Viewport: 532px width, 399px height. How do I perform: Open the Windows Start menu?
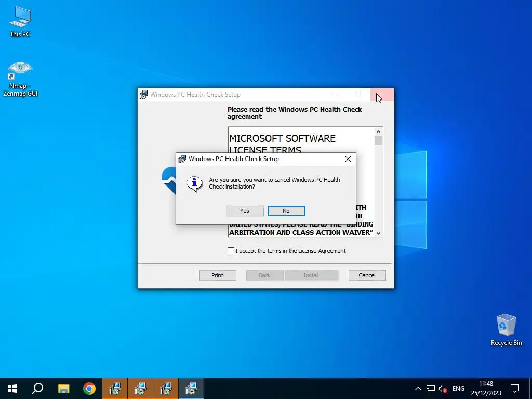pyautogui.click(x=12, y=389)
